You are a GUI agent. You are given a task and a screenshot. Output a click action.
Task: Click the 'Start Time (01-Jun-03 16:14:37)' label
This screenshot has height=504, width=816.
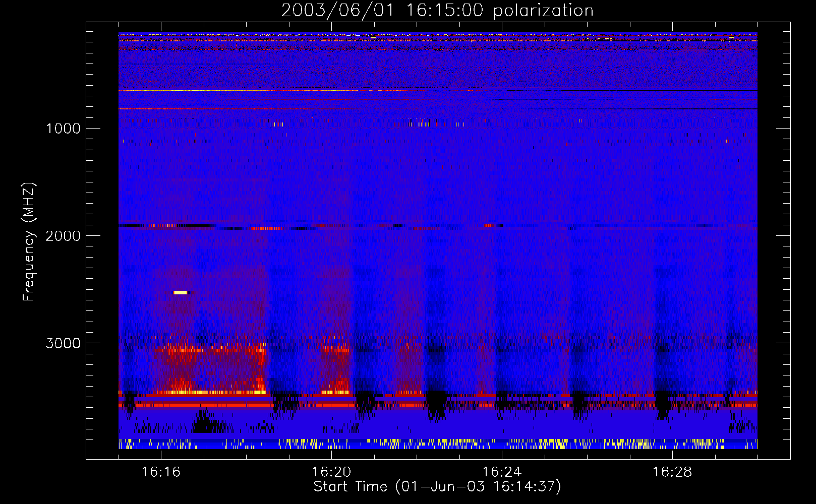click(437, 487)
